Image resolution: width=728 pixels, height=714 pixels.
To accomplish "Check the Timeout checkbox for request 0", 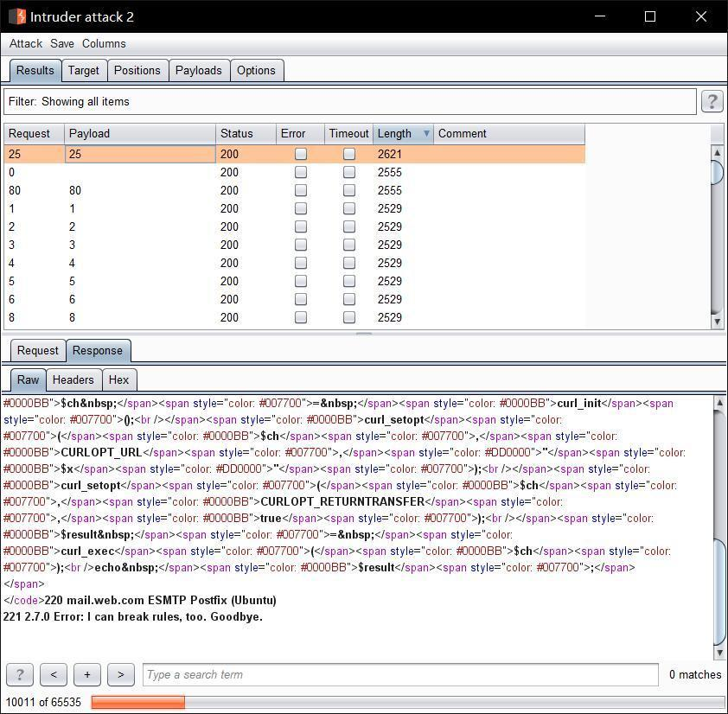I will coord(349,171).
